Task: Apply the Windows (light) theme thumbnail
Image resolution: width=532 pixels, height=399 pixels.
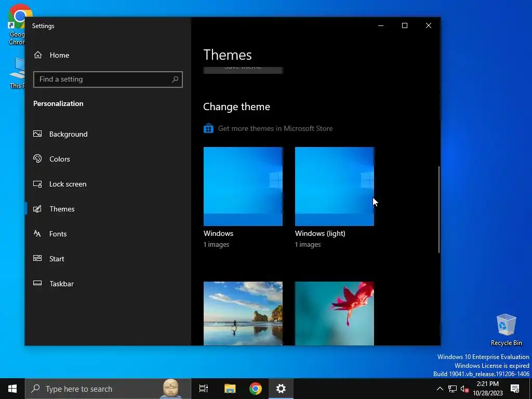Action: (334, 187)
